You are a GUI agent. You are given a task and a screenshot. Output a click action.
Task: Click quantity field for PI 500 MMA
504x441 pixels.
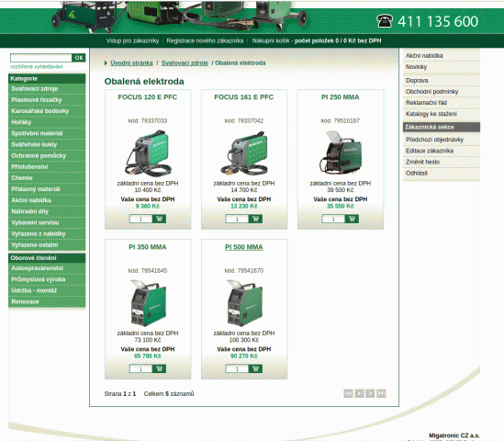(x=237, y=368)
